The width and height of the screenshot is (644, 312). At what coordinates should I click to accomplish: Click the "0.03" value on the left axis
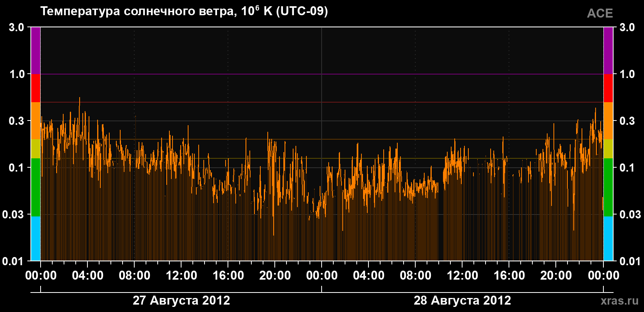(x=14, y=214)
